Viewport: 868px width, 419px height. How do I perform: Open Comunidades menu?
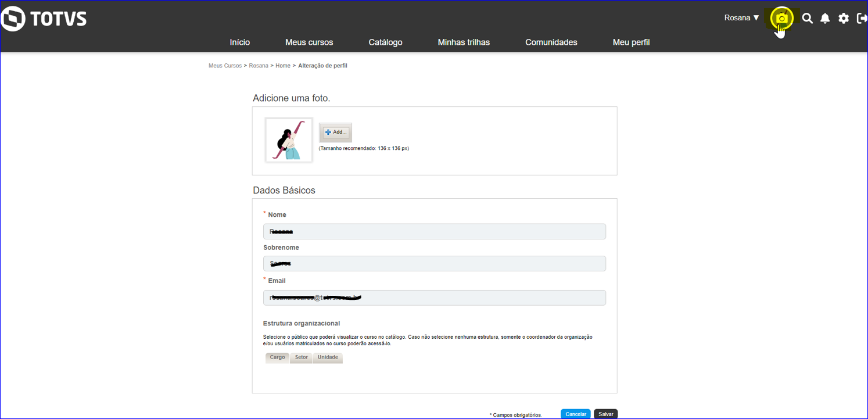(x=551, y=42)
